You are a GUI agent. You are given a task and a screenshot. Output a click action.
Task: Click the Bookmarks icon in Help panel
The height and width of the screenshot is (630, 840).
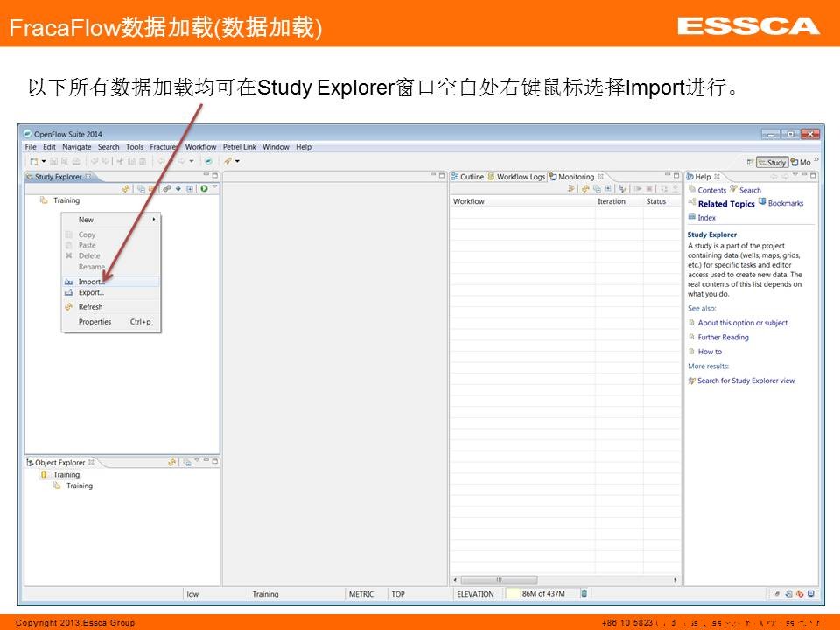(762, 203)
